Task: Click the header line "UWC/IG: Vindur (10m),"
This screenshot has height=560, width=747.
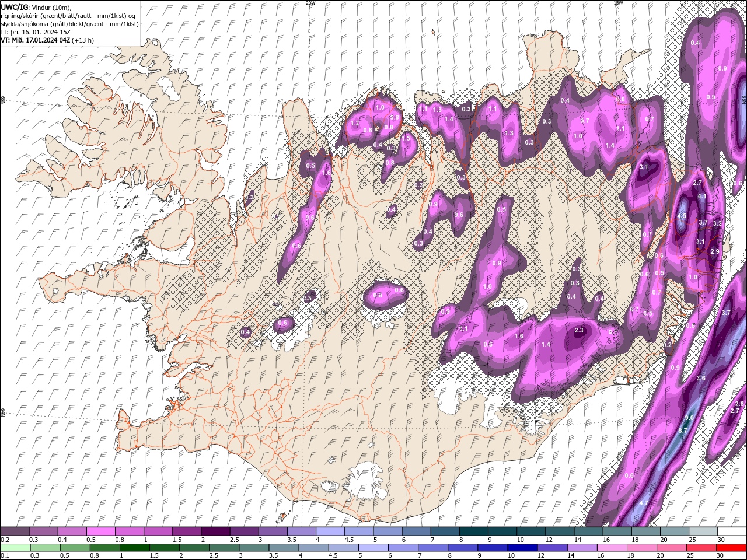Action: 36,7
